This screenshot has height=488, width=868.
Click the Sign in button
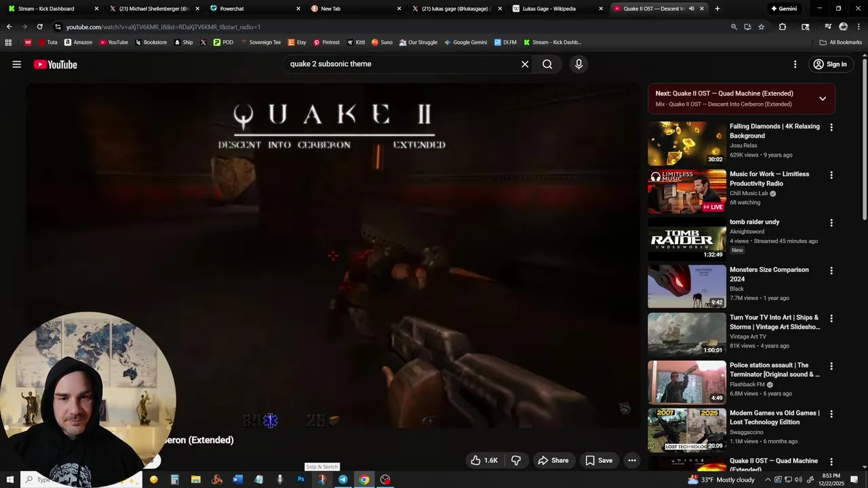coord(830,64)
